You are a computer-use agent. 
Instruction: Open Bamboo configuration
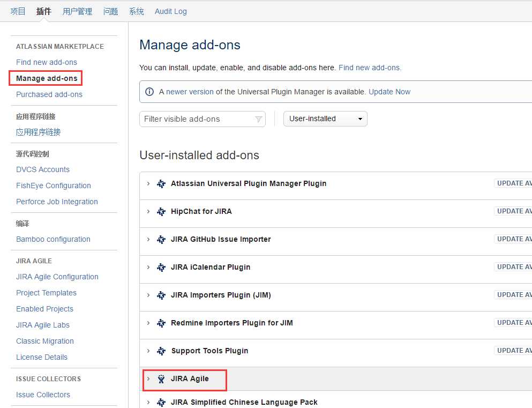pyautogui.click(x=53, y=239)
